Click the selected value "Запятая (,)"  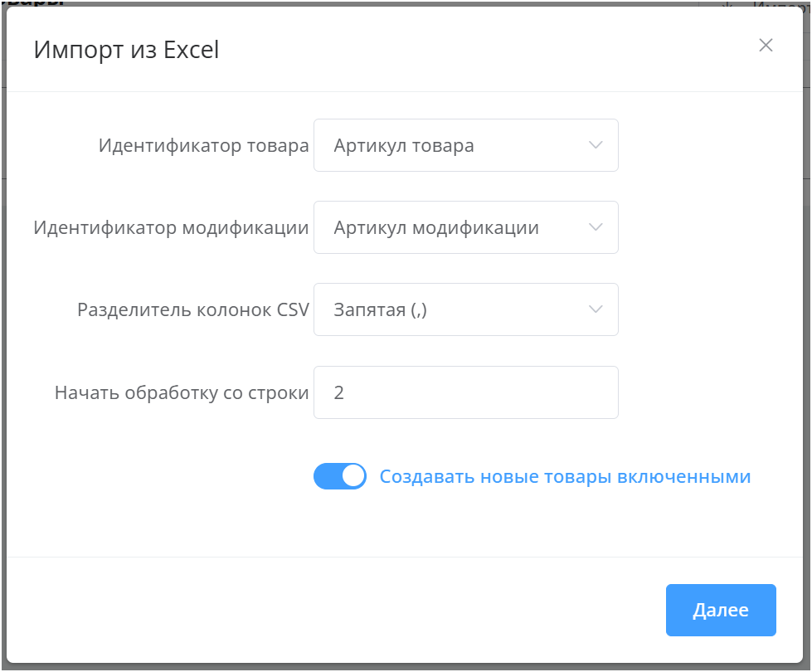tap(381, 310)
